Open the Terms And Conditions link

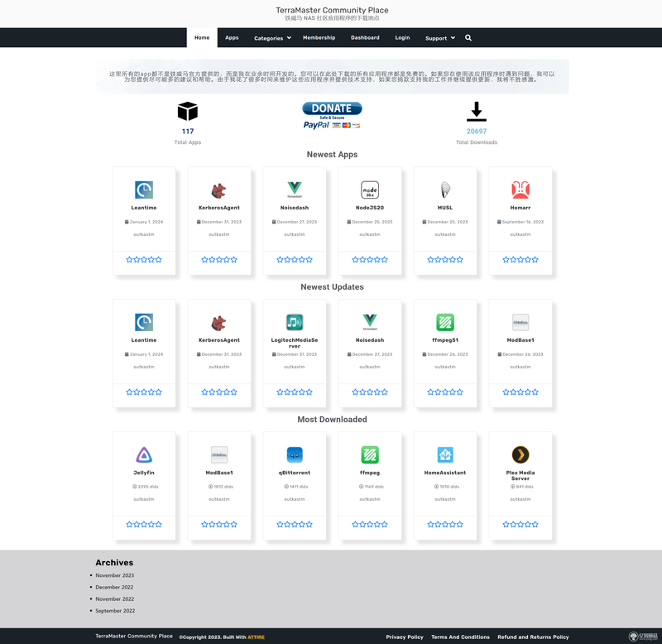tap(461, 637)
